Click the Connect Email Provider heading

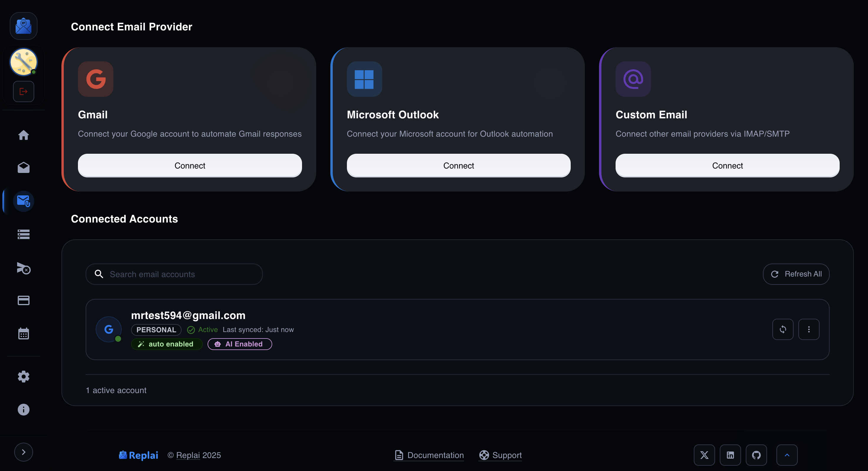point(131,26)
